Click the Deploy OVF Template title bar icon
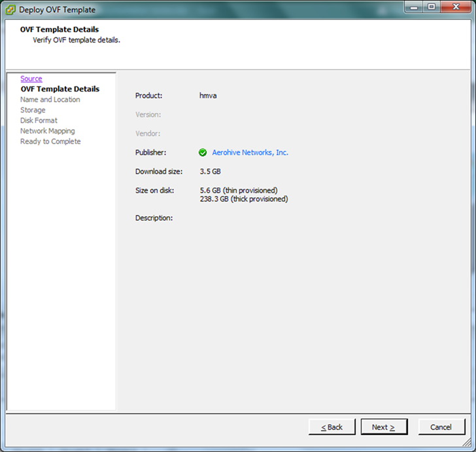 point(10,10)
